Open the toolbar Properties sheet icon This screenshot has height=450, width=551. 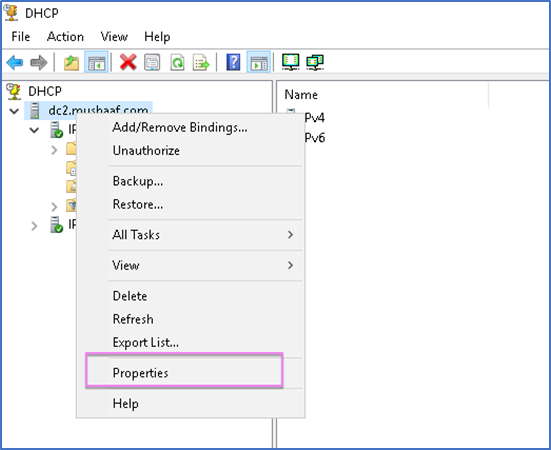tap(152, 63)
